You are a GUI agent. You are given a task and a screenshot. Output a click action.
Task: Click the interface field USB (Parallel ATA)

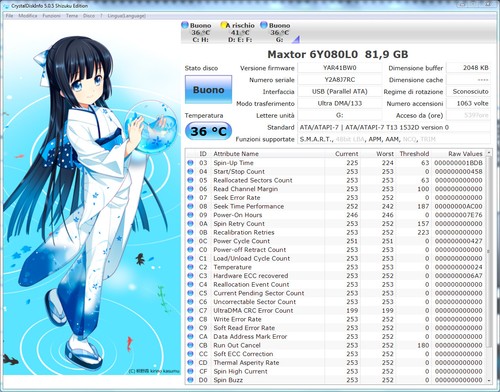(339, 91)
